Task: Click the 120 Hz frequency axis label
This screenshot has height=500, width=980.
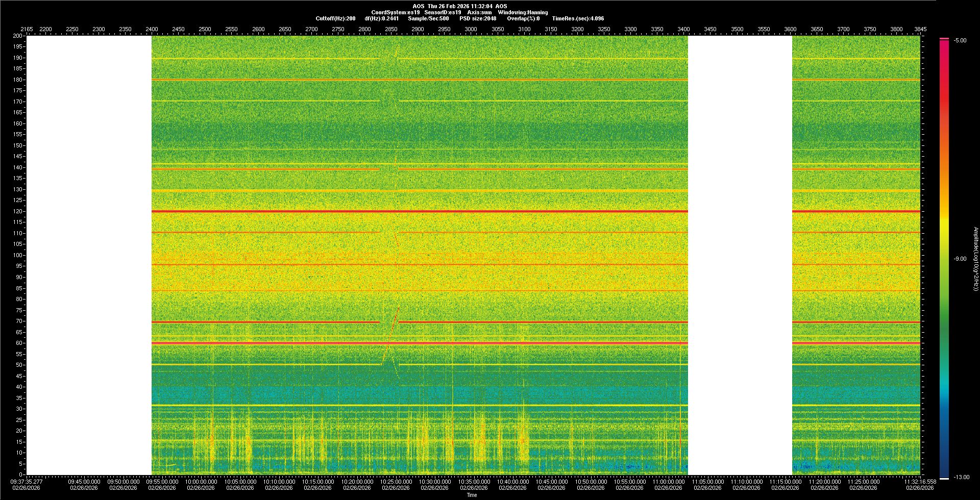Action: tap(18, 211)
